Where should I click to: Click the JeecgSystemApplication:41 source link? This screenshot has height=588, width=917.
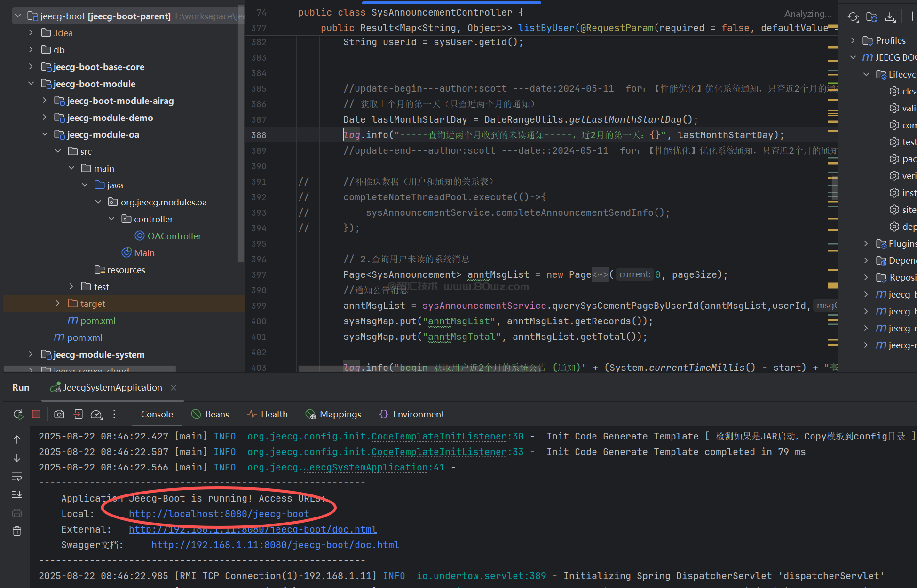click(x=374, y=467)
